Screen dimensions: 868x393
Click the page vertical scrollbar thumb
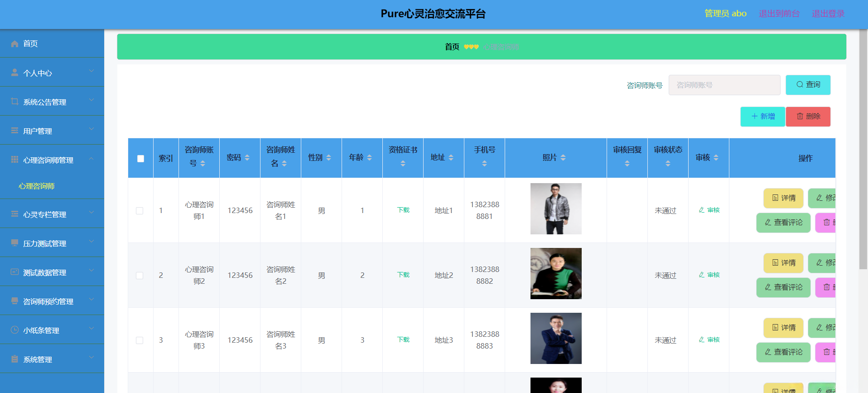(863, 150)
